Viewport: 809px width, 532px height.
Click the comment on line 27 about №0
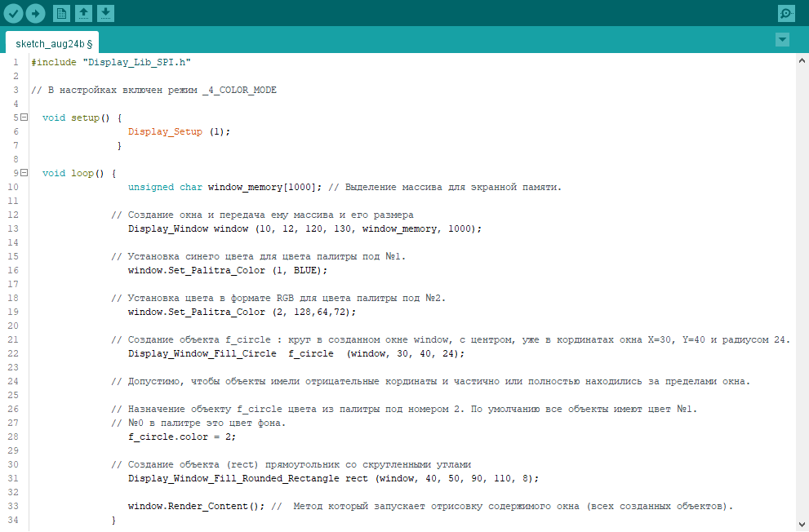[198, 423]
